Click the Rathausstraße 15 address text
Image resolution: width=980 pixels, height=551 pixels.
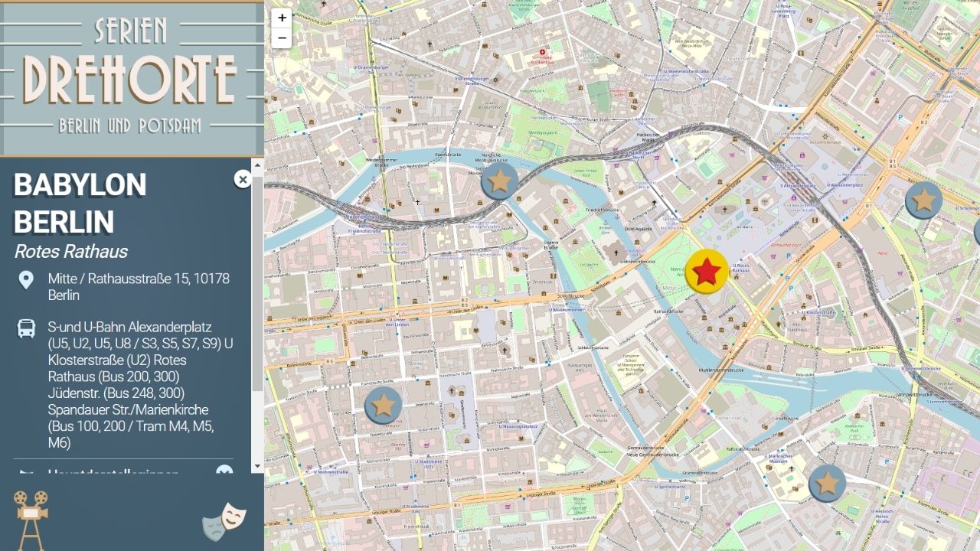click(139, 287)
